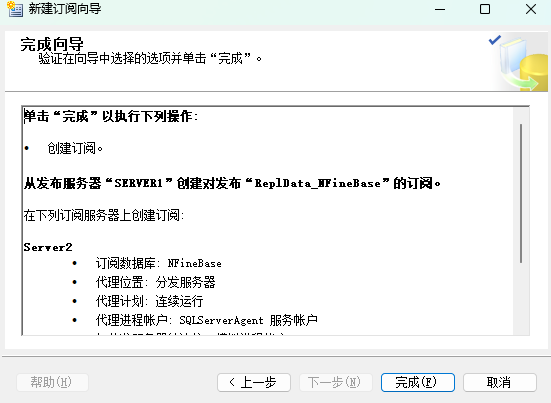Minimize the 新建订阅向导 window
This screenshot has width=551, height=403.
tap(440, 9)
